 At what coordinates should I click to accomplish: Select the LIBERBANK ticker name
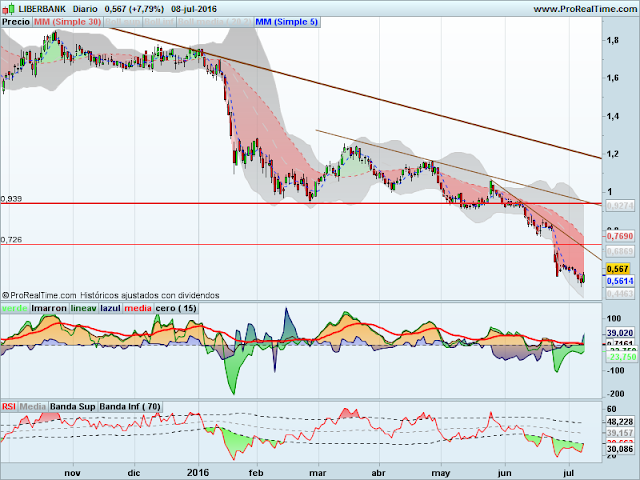point(42,9)
